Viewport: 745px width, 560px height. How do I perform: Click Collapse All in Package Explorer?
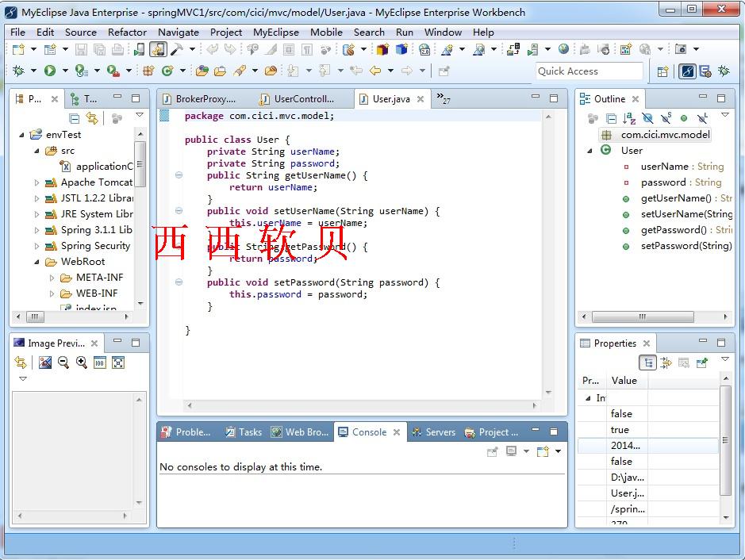75,118
